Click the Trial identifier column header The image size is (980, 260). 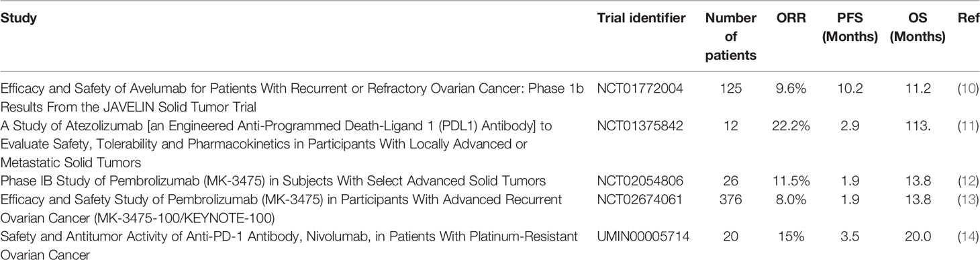641,18
